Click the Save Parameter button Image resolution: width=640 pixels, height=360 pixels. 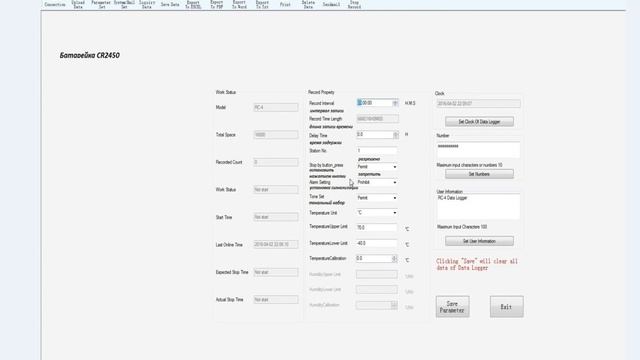pyautogui.click(x=452, y=307)
